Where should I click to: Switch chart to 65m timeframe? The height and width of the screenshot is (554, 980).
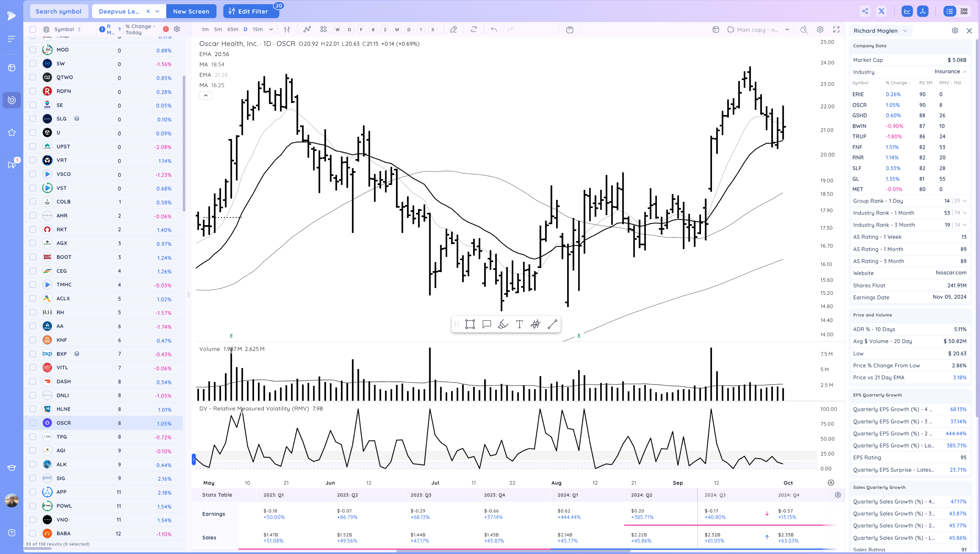(233, 29)
